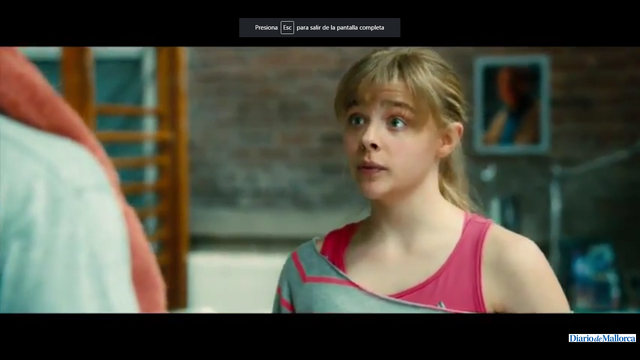This screenshot has height=360, width=640.
Task: Click 'para salir de la pantalla completa' text
Action: [340, 27]
